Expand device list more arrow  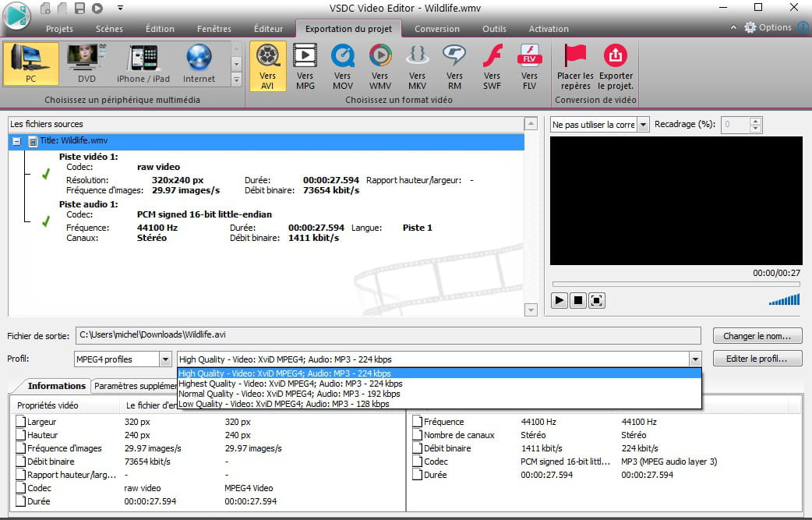pyautogui.click(x=236, y=80)
